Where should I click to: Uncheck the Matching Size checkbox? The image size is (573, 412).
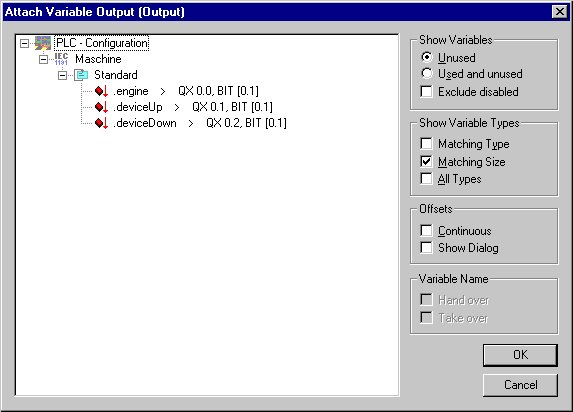click(426, 161)
